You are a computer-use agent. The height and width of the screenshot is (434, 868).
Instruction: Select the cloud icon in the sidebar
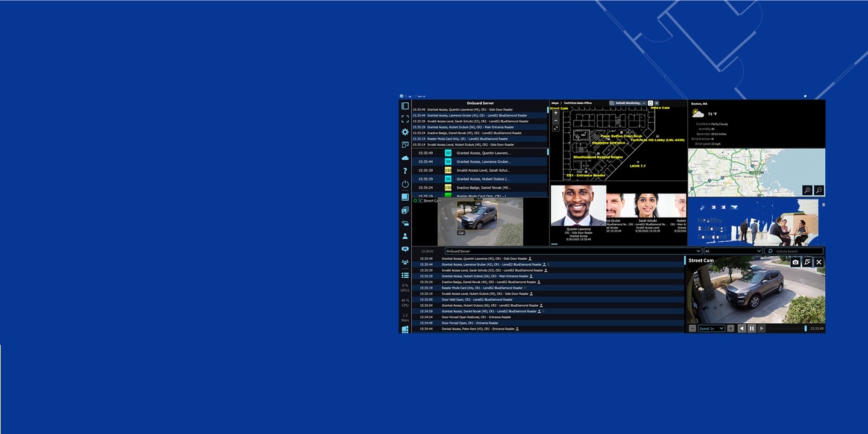(405, 158)
